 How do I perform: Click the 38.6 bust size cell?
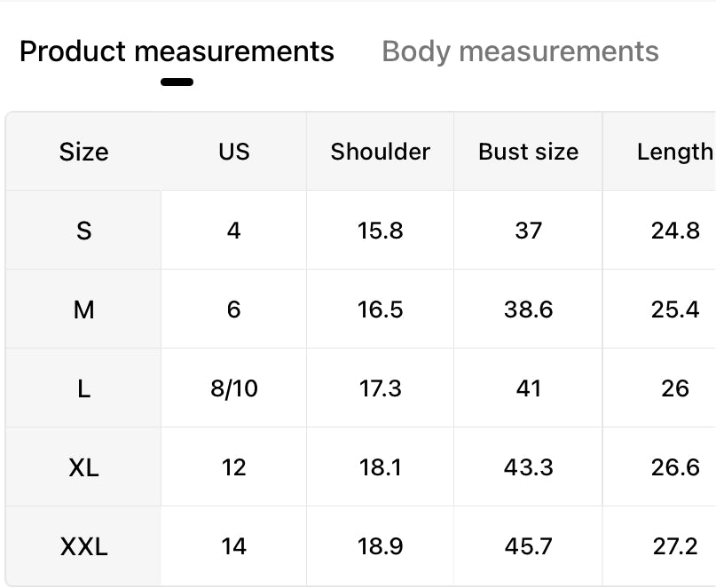point(528,310)
